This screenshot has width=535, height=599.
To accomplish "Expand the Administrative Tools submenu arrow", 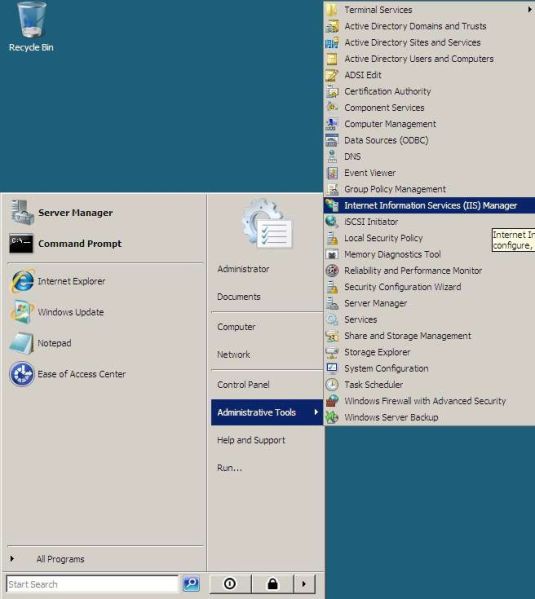I will (x=316, y=412).
